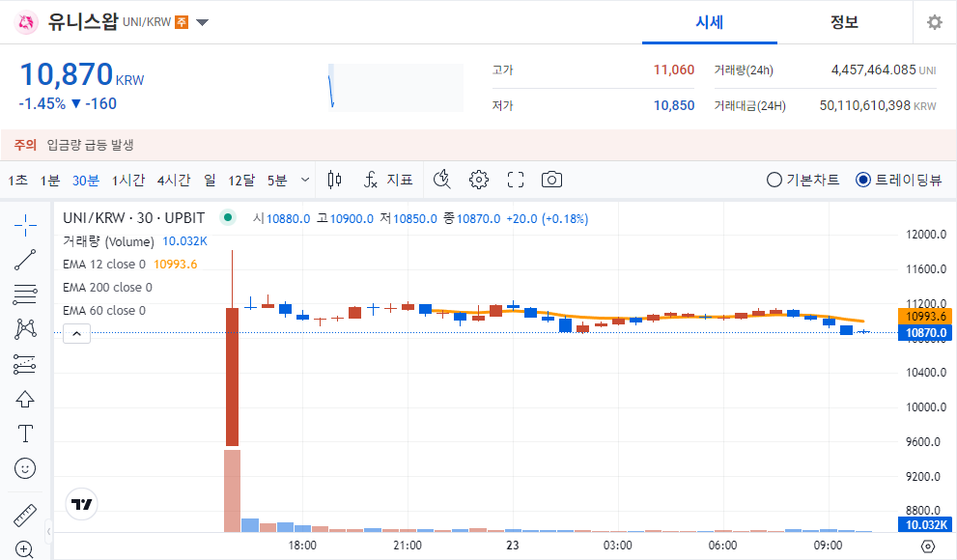
Task: Open the candlestick chart type selector
Action: 334,180
